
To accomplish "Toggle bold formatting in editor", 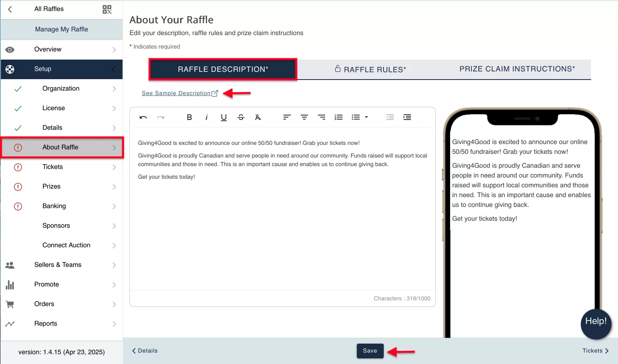I will (x=189, y=117).
